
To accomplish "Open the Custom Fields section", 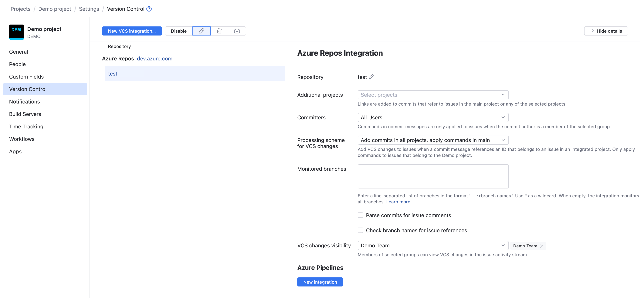I will coord(45,77).
